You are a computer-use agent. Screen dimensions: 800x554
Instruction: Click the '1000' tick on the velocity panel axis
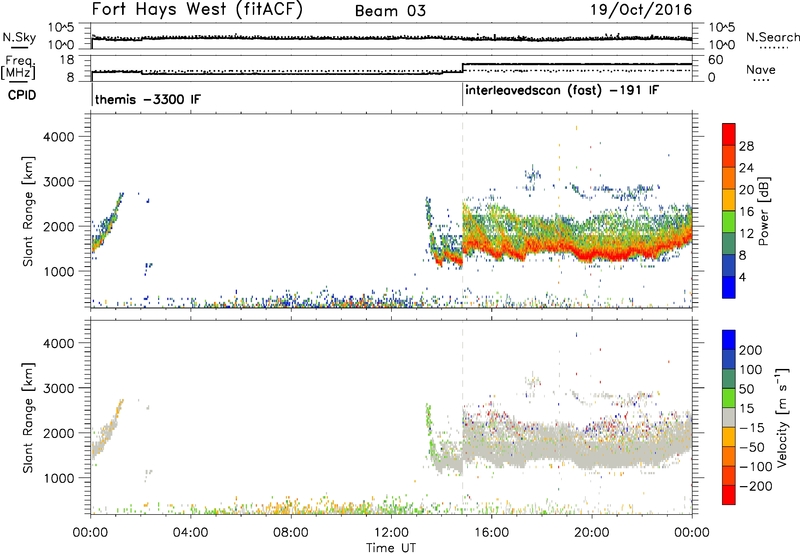(59, 478)
